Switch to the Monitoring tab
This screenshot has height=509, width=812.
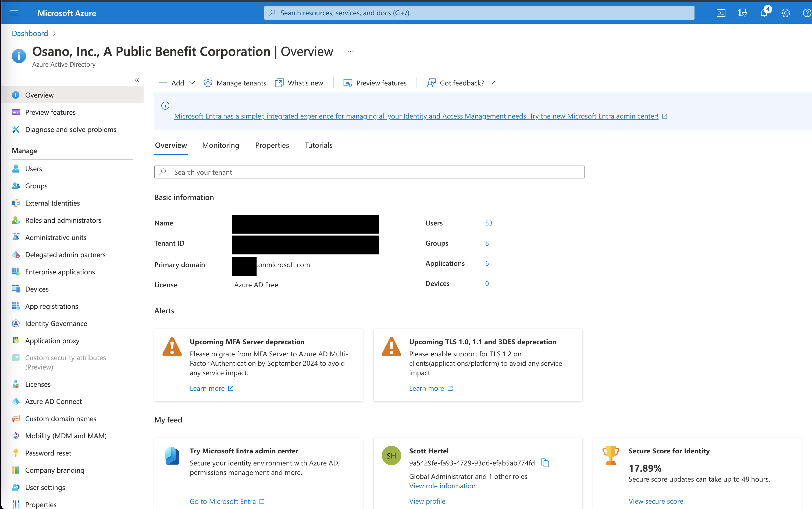(x=220, y=145)
